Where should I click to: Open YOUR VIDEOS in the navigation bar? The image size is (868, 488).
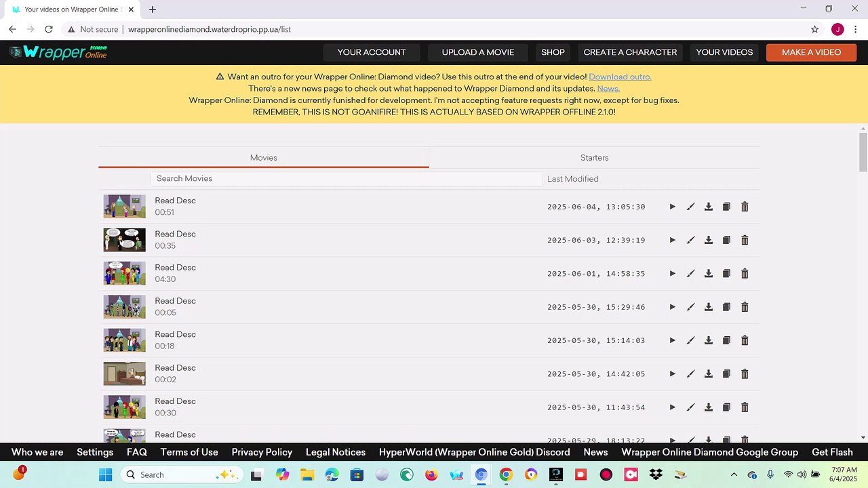click(724, 52)
